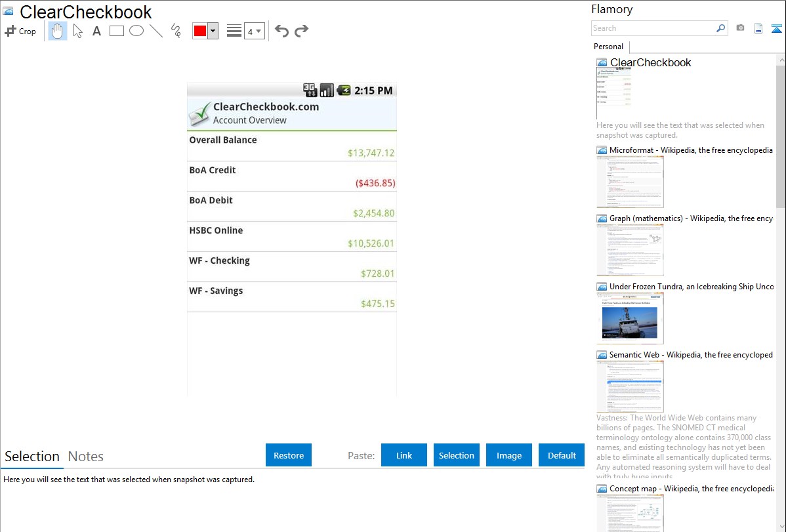Undo the last edit
This screenshot has height=532, width=786.
click(x=281, y=31)
